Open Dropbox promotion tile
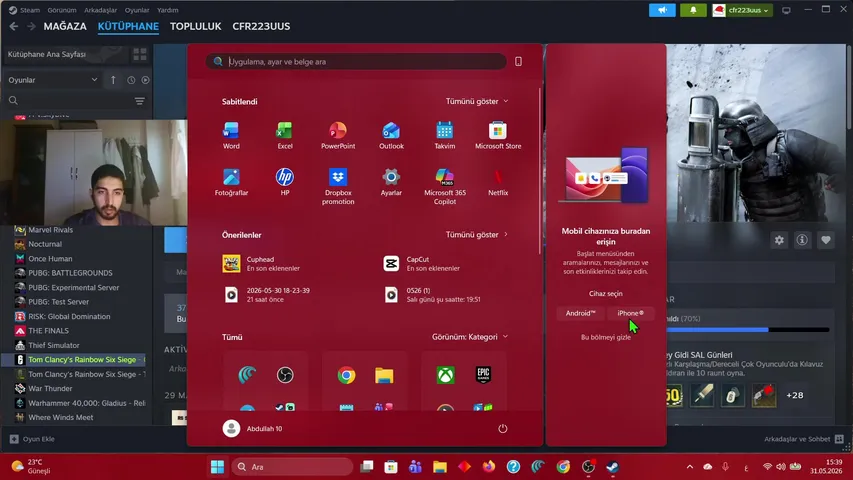 (338, 186)
